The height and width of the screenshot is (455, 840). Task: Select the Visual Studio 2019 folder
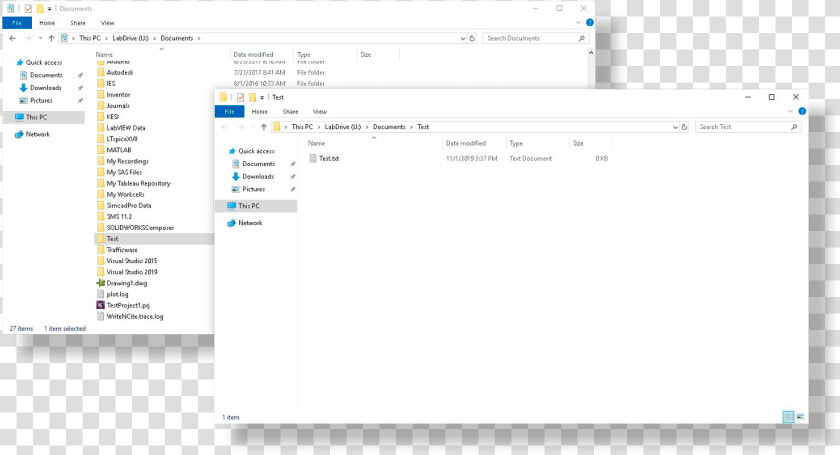(132, 272)
